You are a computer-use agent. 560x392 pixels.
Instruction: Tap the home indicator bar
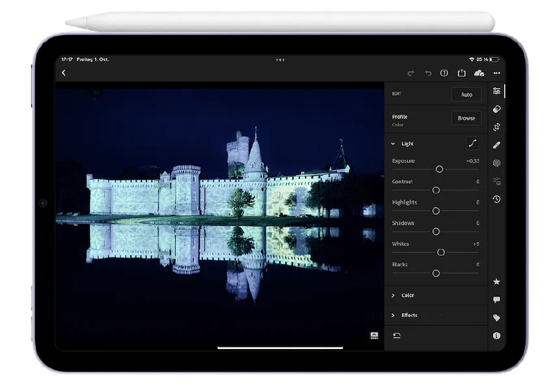[281, 347]
